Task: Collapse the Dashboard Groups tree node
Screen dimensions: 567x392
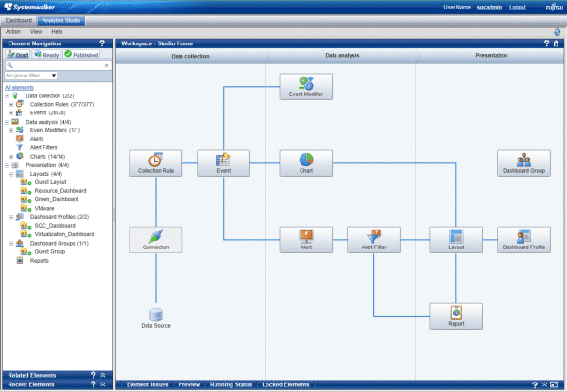Action: 11,244
